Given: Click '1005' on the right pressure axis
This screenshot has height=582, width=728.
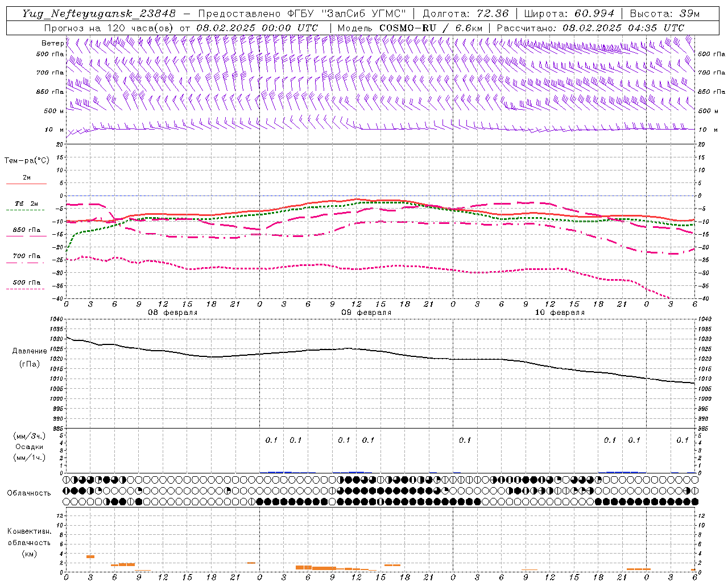Looking at the screenshot, I should pos(704,389).
